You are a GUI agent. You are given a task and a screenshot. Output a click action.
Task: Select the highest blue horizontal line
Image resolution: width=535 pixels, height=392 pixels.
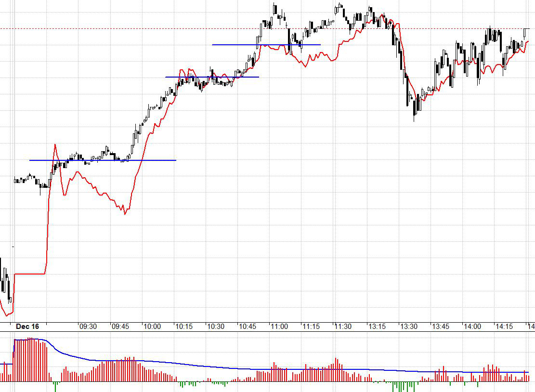pyautogui.click(x=266, y=45)
